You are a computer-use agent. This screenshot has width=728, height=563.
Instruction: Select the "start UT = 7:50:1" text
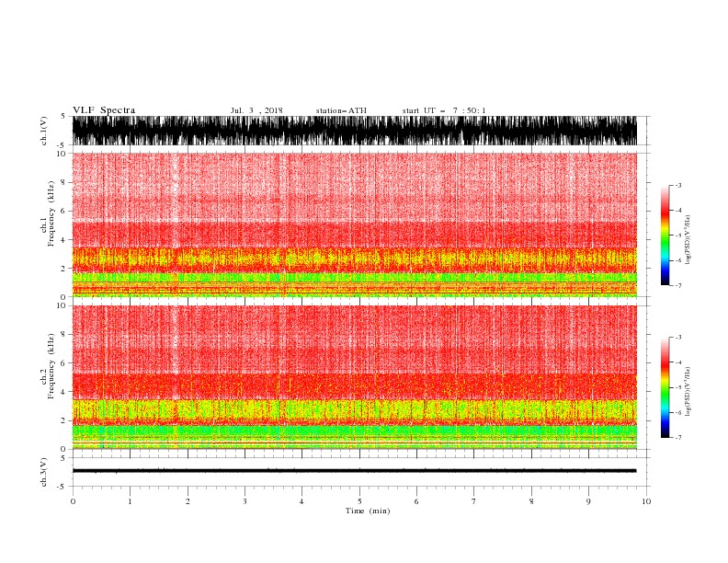(444, 110)
